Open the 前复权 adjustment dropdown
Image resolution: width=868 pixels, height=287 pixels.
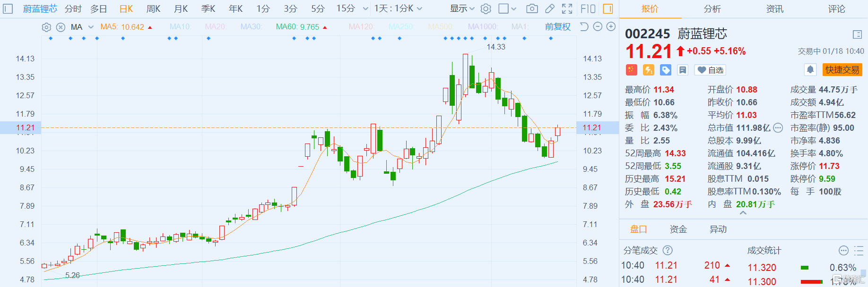coord(558,27)
